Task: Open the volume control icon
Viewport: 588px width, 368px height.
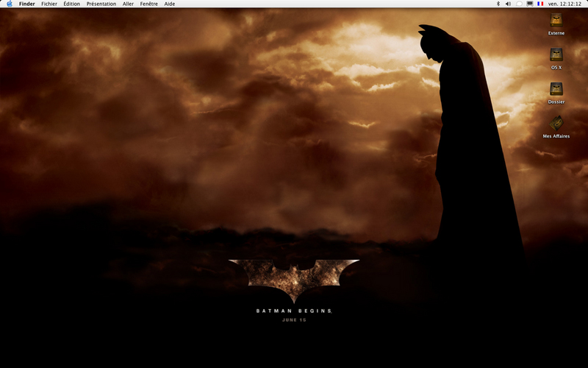Action: click(508, 4)
